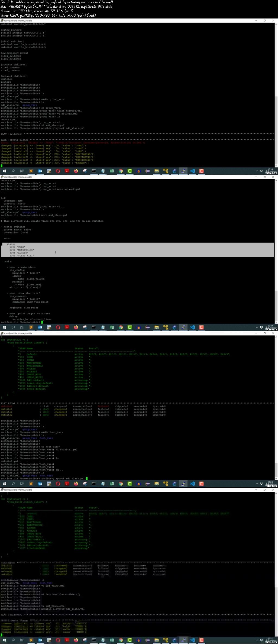Open Opera browser icon in frame 00:04:30

[x=58, y=171]
